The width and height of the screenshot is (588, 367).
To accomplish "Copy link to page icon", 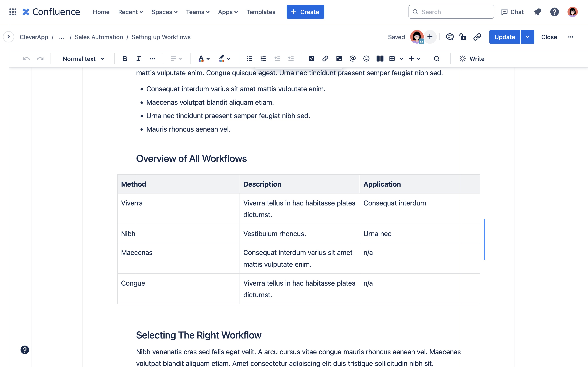I will 477,37.
